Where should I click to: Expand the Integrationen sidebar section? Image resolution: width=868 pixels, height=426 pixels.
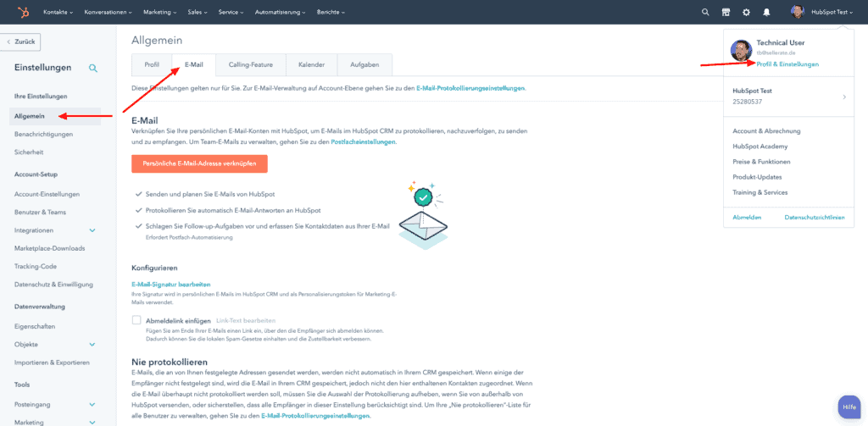coord(92,230)
